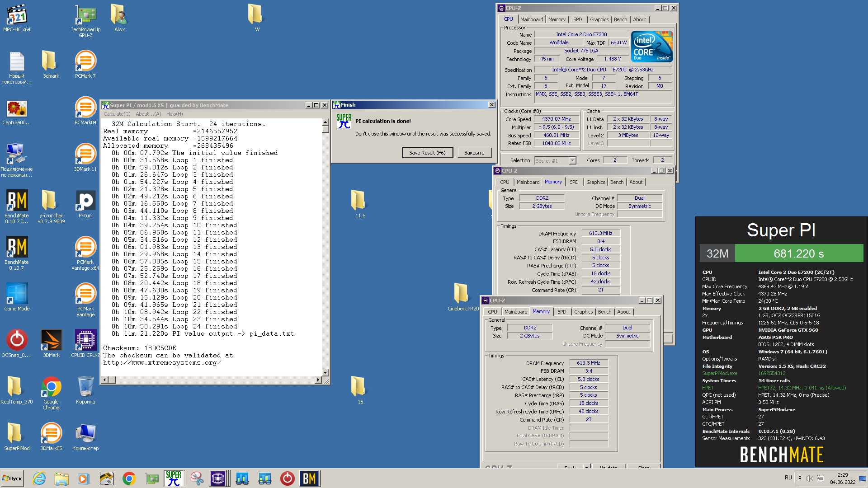Click Super PI horizontal scrollbar left arrow
The image size is (868, 488).
pyautogui.click(x=105, y=380)
